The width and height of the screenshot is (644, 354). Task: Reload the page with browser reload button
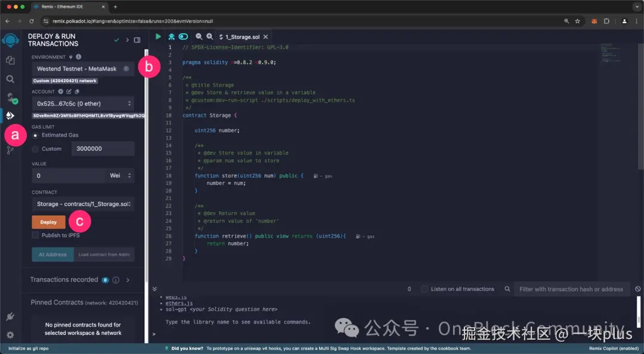(32, 21)
